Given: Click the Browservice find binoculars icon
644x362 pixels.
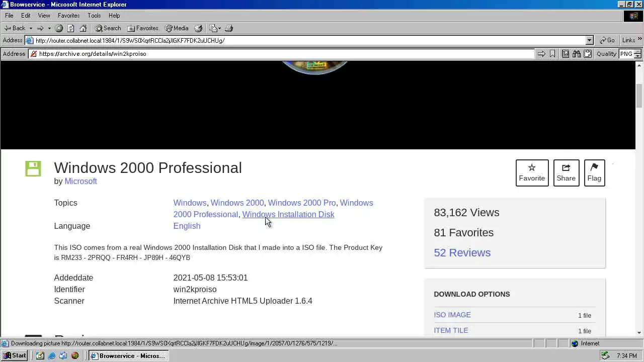Looking at the screenshot, I should (577, 54).
